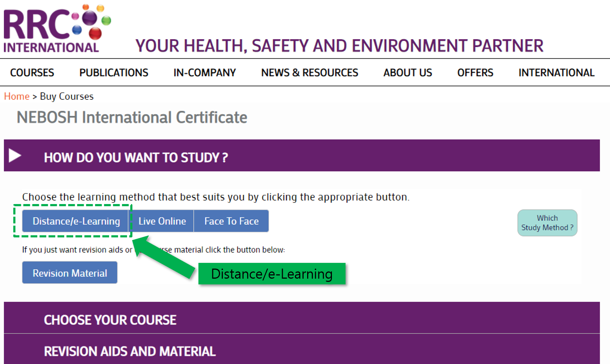Select the Live Online study button

point(162,221)
